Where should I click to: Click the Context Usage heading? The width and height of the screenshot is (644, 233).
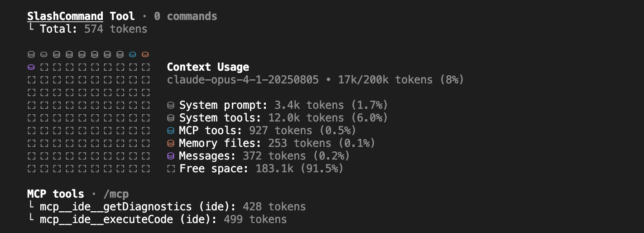click(x=208, y=67)
